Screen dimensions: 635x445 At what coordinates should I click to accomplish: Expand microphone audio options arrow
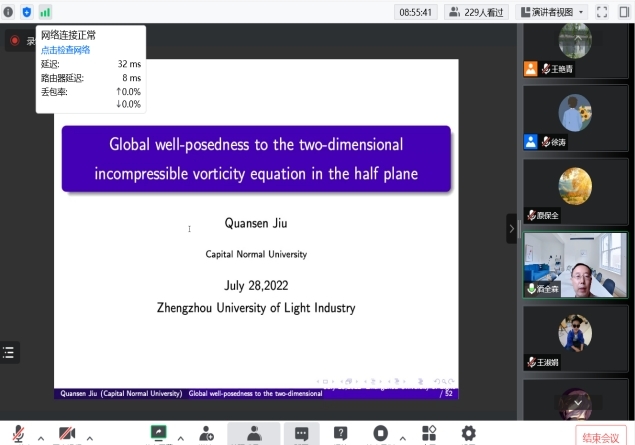(x=41, y=438)
